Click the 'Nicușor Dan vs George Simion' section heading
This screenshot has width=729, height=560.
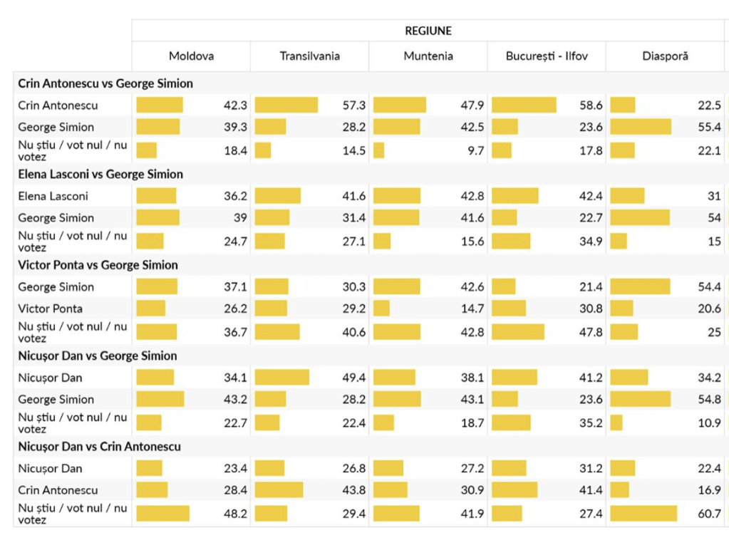coord(98,356)
